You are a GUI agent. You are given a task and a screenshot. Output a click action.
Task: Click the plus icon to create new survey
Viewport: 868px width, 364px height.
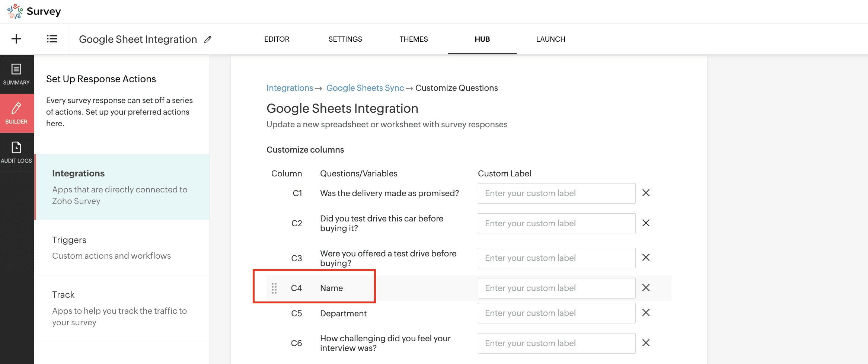coord(16,39)
